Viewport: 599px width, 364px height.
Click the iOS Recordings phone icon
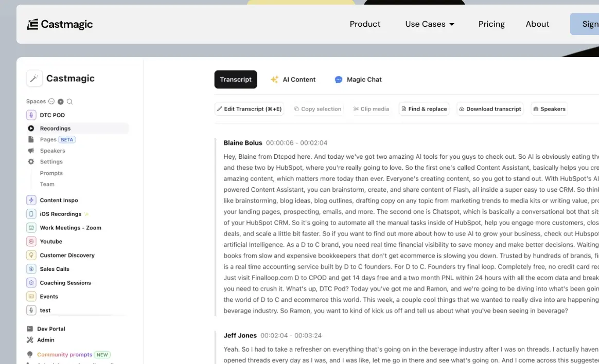31,214
